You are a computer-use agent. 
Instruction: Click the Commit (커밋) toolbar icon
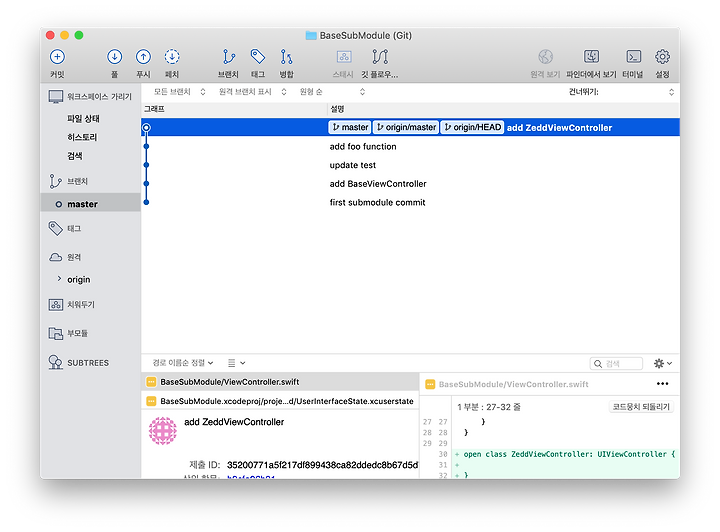coord(57,57)
